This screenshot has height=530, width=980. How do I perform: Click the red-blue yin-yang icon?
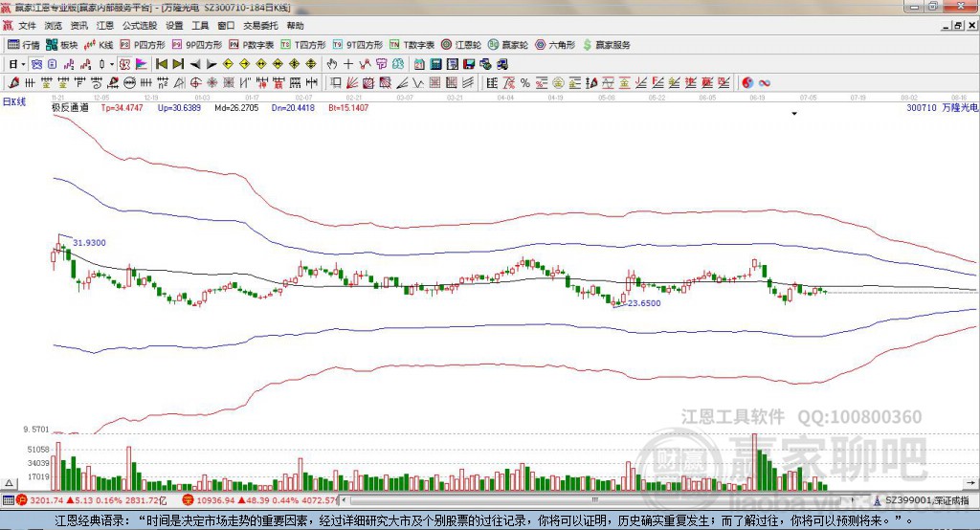[x=747, y=82]
